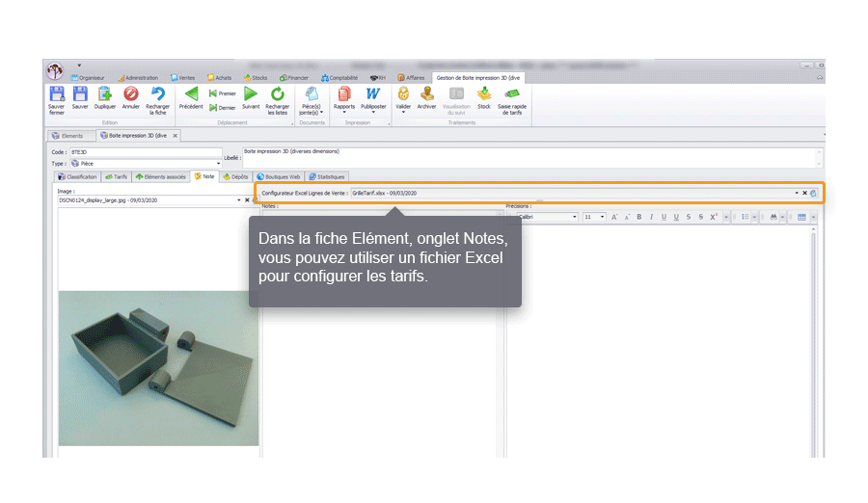Open Saisie rapide de tarifs

point(512,100)
